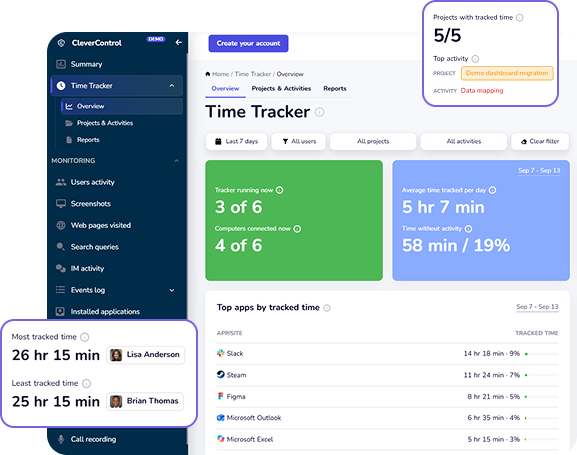The width and height of the screenshot is (577, 455).
Task: Click the Installed applications icon
Action: coord(60,311)
